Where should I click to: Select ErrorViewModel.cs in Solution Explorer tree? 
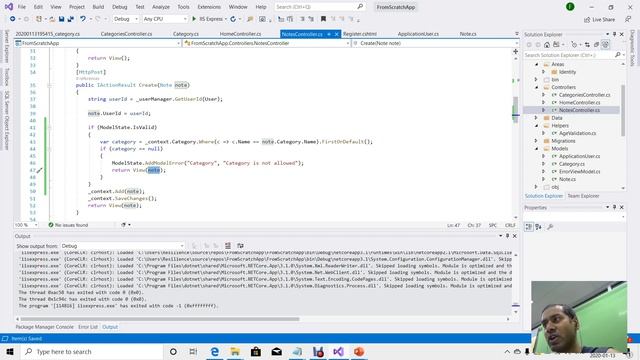pyautogui.click(x=580, y=171)
